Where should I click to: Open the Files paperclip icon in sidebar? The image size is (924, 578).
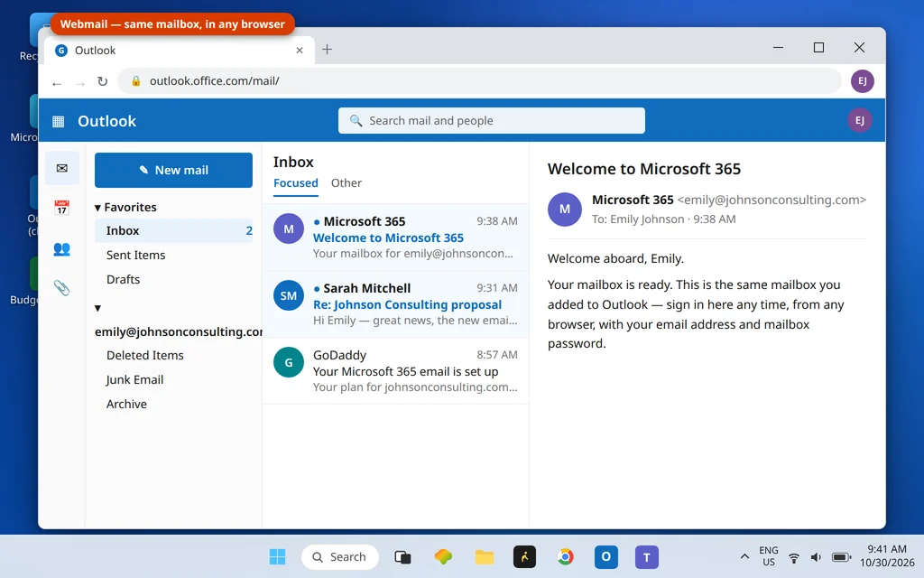[x=62, y=288]
